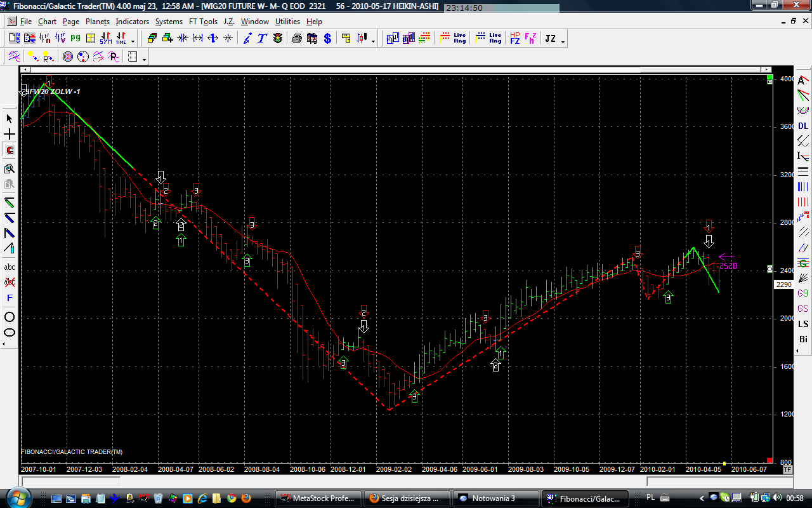This screenshot has width=812, height=508.
Task: Open the JZ dropdown arrow
Action: tap(563, 41)
